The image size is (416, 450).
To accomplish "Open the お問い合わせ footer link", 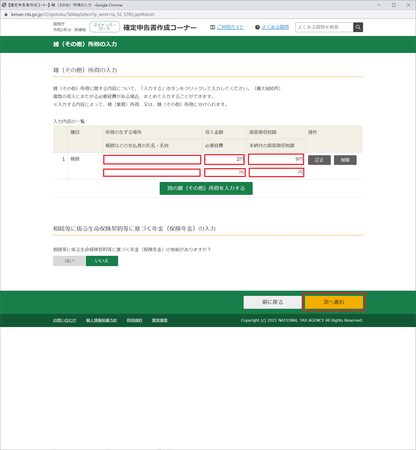I will 65,320.
